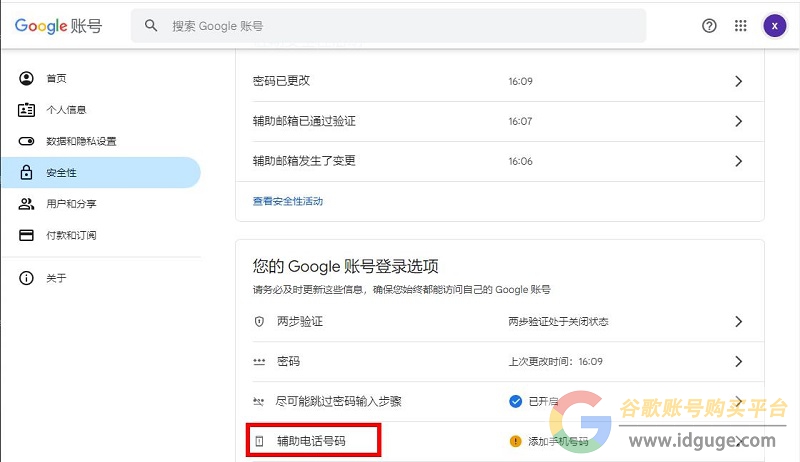Viewport: 800px width, 462px height.
Task: Click the 辅助电话号码 phone icon
Action: point(259,441)
